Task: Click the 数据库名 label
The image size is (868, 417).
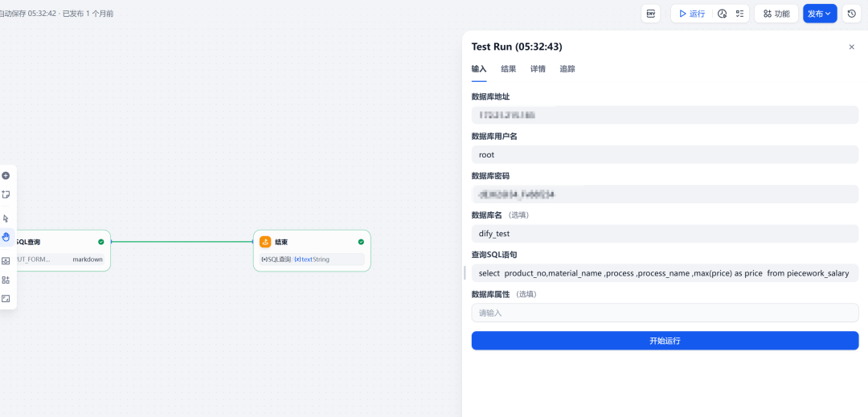Action: (486, 215)
